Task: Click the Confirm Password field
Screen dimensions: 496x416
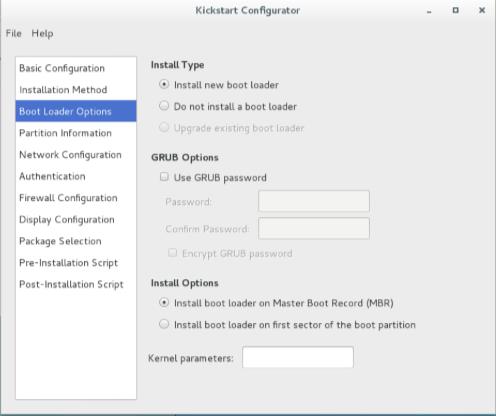Action: coord(314,228)
